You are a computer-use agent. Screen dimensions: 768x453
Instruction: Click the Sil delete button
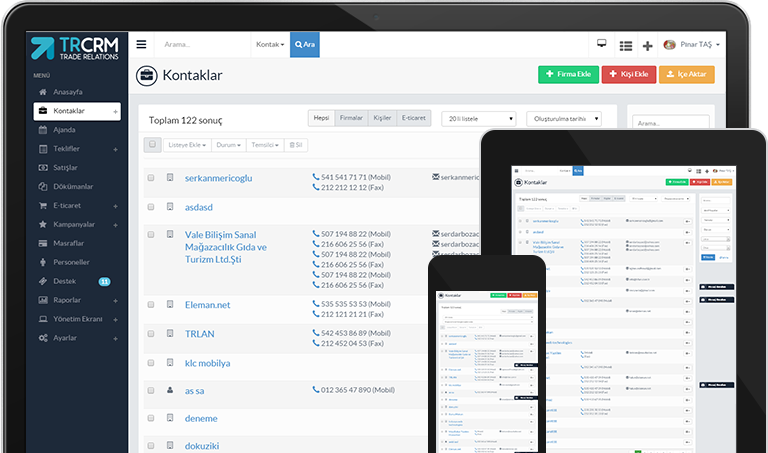[296, 145]
